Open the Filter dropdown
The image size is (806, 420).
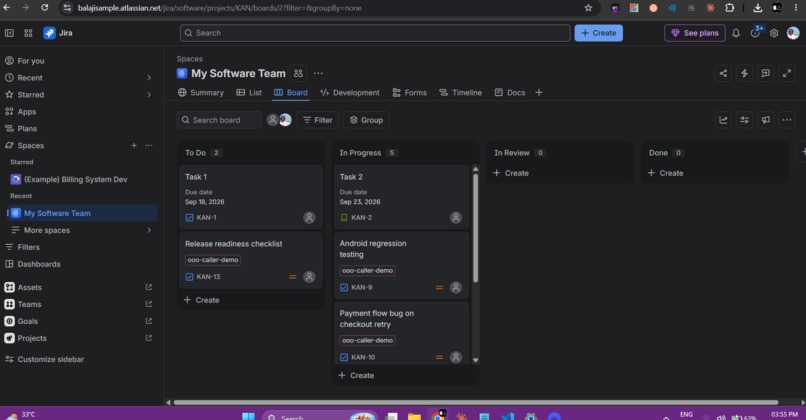click(x=318, y=120)
